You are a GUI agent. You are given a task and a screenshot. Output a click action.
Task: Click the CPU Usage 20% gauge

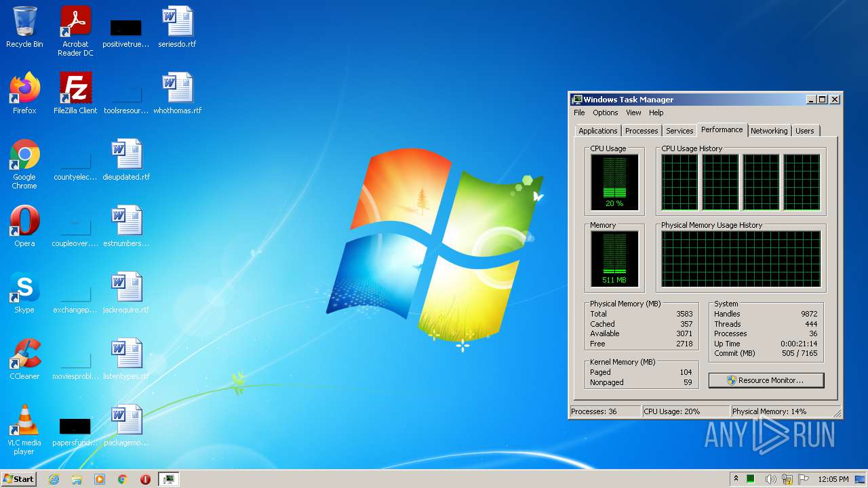coord(614,182)
